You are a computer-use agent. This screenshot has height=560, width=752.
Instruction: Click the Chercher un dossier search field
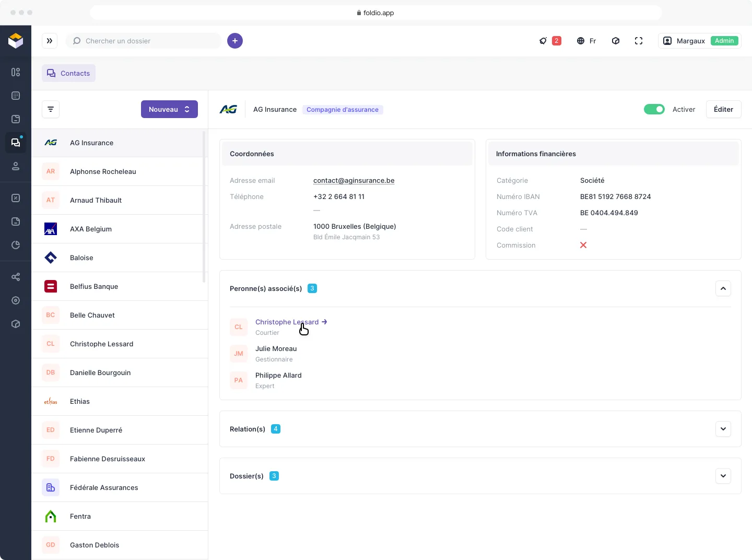coord(144,41)
